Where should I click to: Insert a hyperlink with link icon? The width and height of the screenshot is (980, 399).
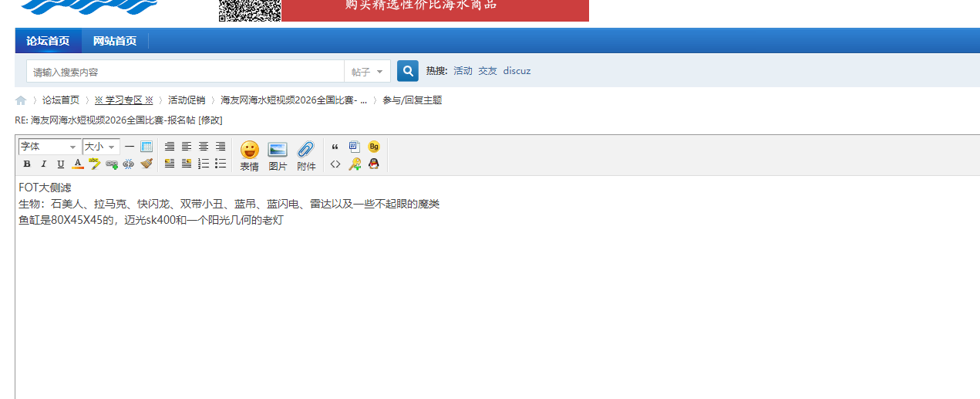click(112, 164)
